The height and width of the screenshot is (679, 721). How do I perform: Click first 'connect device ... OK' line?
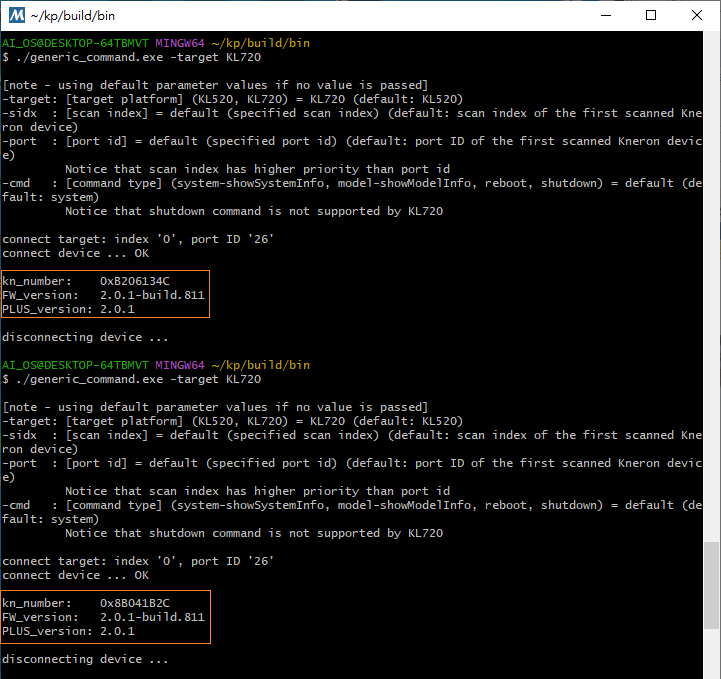(x=75, y=253)
